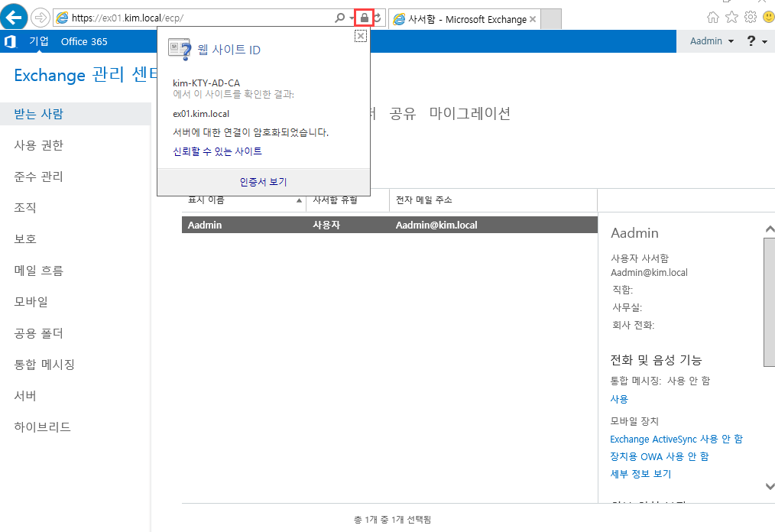Open a new blank browser tab
Screen dimensions: 775x532
click(551, 19)
